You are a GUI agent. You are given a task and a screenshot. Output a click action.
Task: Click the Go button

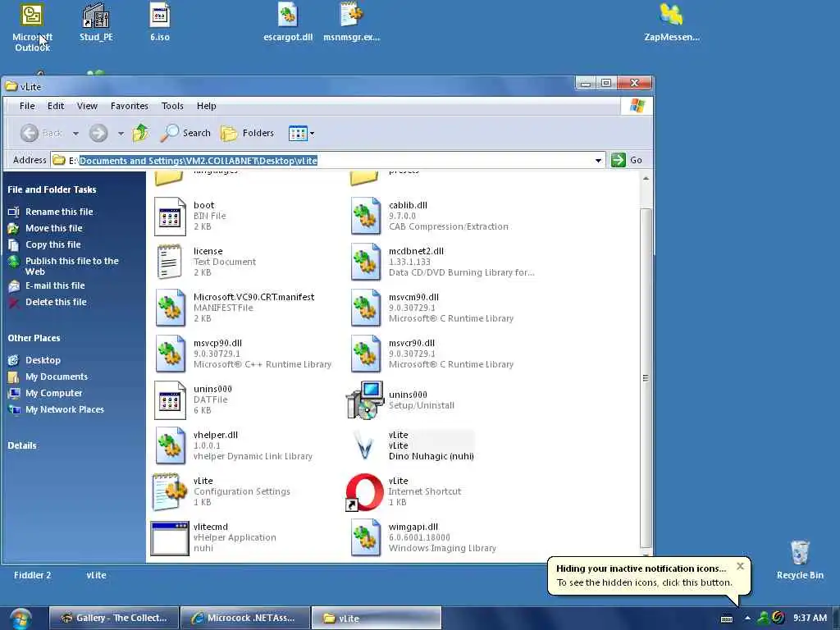pyautogui.click(x=627, y=160)
